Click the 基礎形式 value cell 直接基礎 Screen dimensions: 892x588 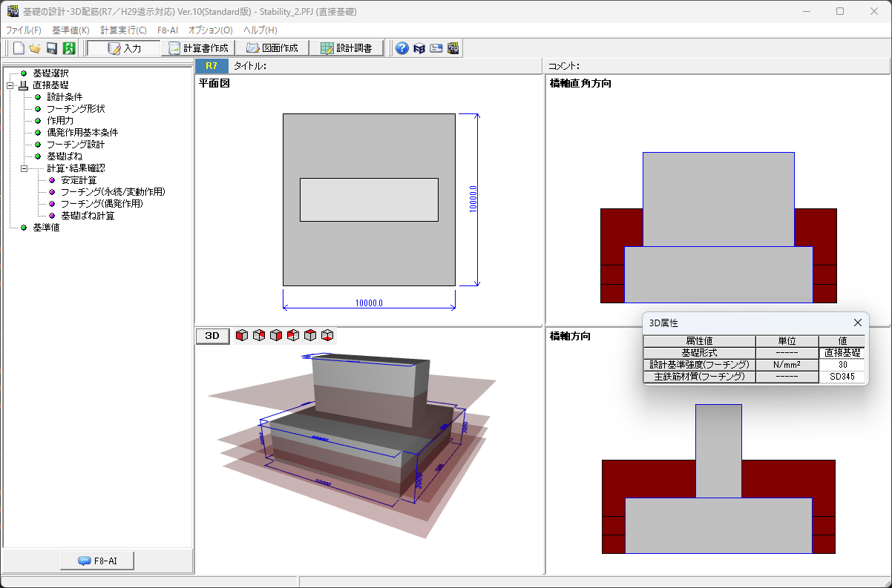[x=842, y=353]
